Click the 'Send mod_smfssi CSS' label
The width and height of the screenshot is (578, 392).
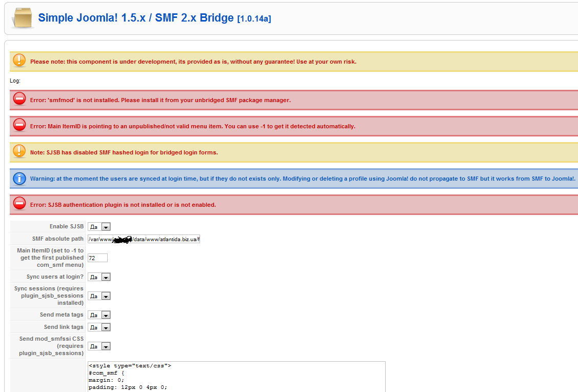pos(51,346)
